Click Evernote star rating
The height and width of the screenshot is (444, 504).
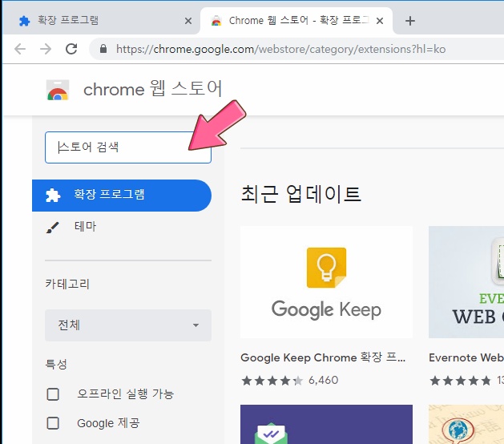click(x=460, y=381)
